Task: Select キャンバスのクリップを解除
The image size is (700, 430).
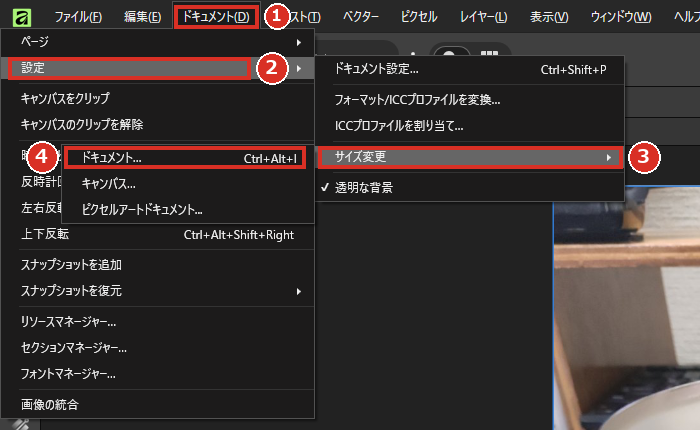Action: [x=158, y=124]
